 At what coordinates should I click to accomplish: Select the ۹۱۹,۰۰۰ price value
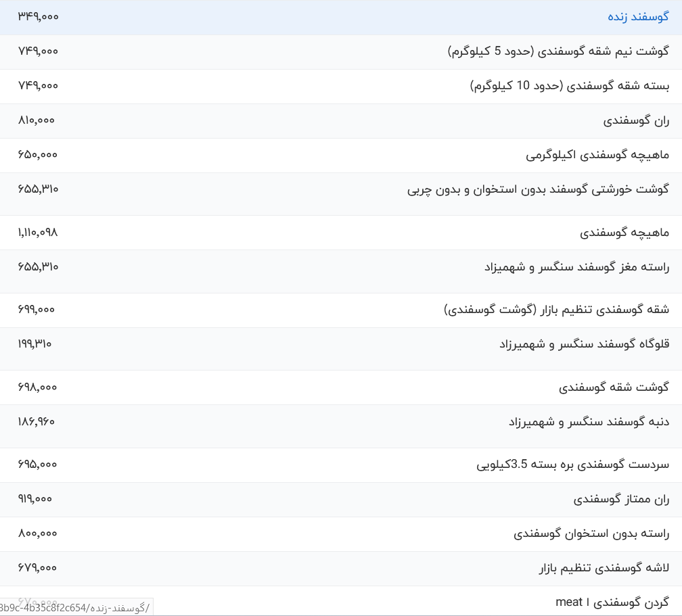coord(37,499)
